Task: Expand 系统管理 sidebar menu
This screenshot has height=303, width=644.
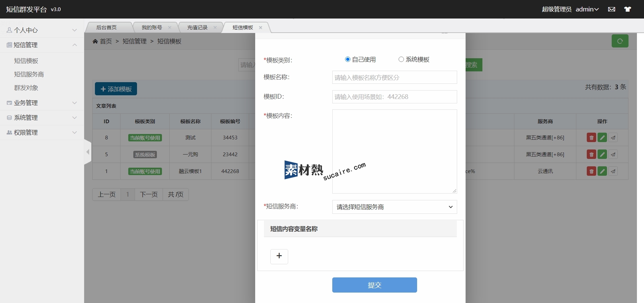Action: (42, 118)
